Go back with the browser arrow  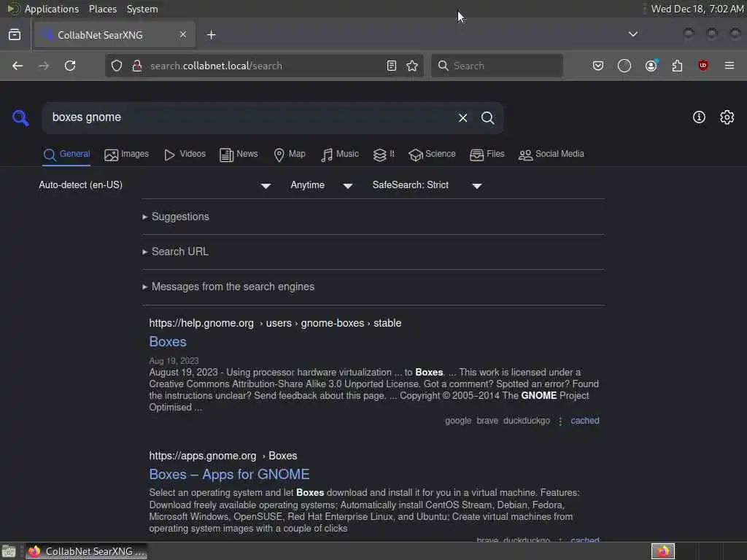coord(18,66)
